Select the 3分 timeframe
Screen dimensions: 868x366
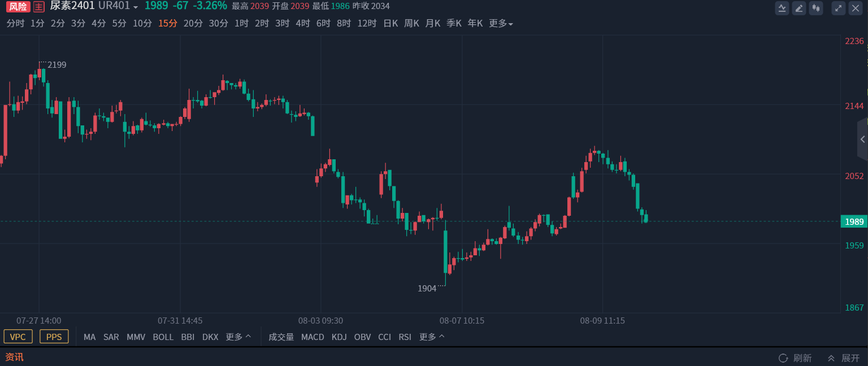pyautogui.click(x=78, y=24)
